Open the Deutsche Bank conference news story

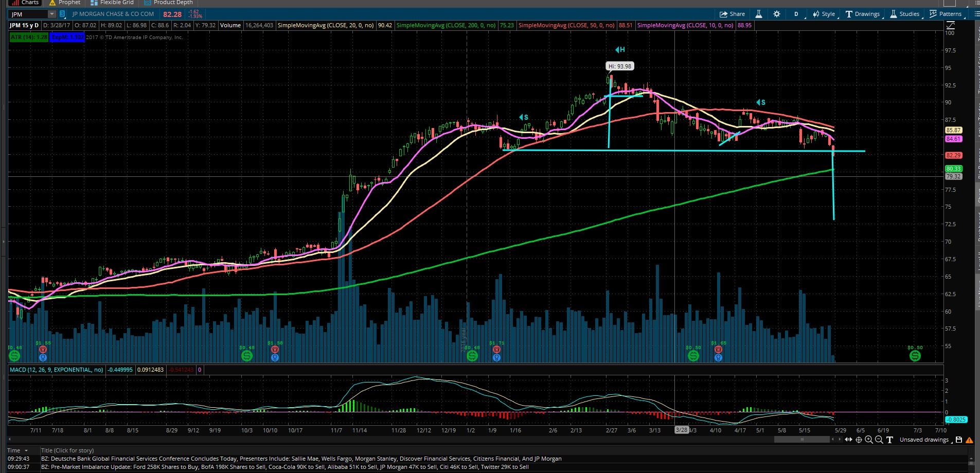tap(301, 459)
